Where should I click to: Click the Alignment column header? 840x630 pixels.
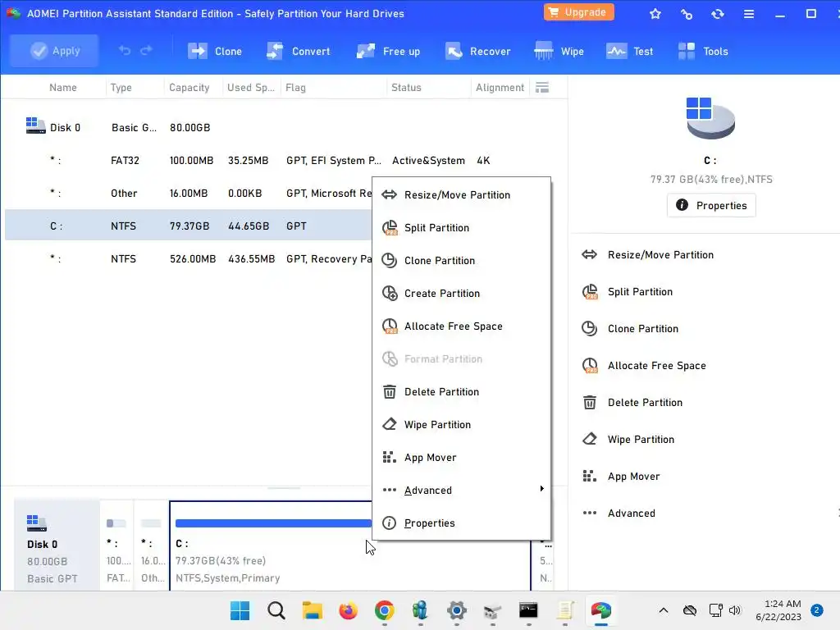click(x=500, y=87)
